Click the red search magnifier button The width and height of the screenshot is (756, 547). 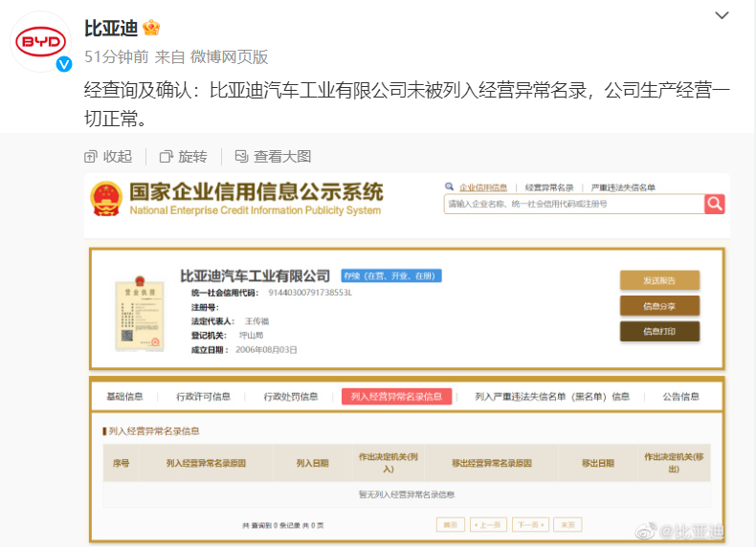(715, 204)
